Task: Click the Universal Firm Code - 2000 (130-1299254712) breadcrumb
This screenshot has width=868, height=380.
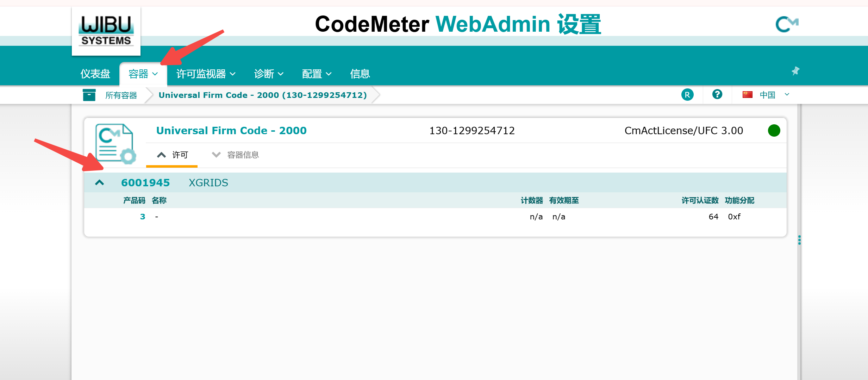Action: pyautogui.click(x=263, y=95)
